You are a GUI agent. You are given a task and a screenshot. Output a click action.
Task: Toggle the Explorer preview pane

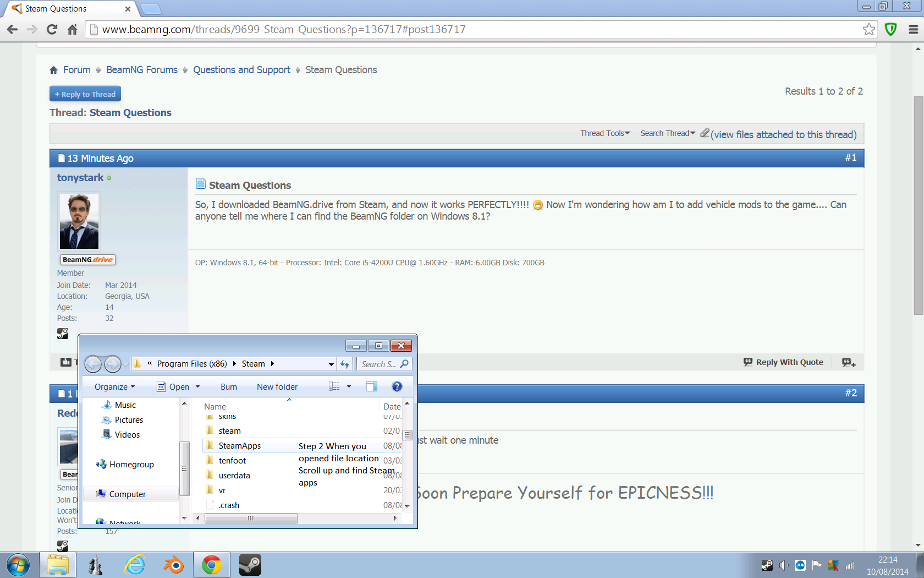click(x=372, y=386)
